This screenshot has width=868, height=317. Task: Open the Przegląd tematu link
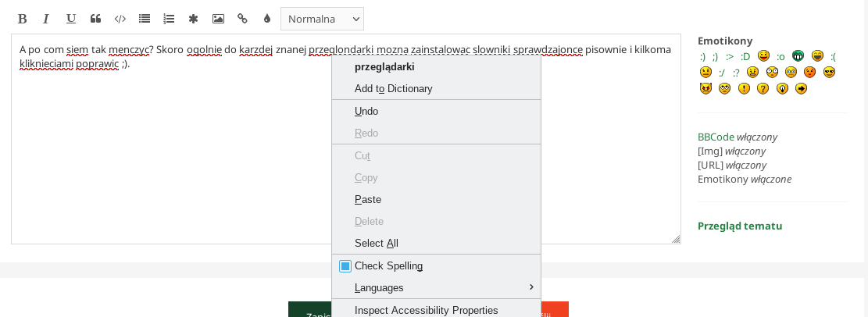[739, 226]
